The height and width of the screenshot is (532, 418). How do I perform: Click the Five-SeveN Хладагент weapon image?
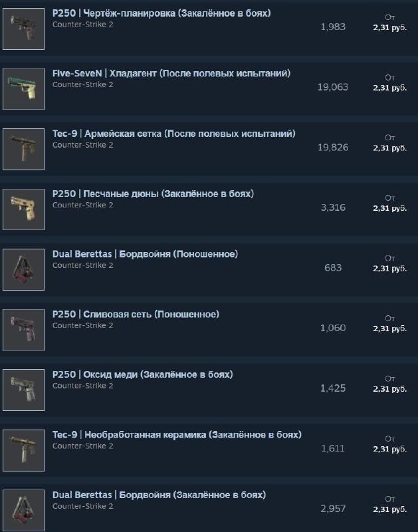click(x=23, y=89)
